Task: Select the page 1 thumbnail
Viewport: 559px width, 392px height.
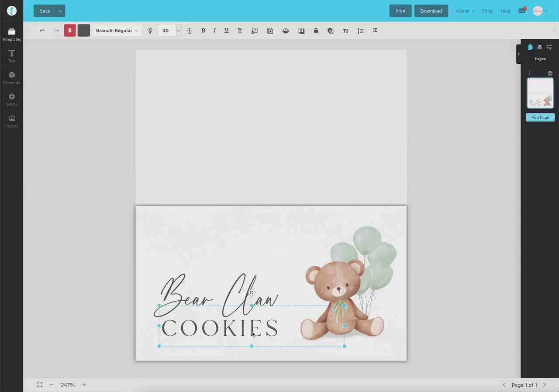Action: 540,93
